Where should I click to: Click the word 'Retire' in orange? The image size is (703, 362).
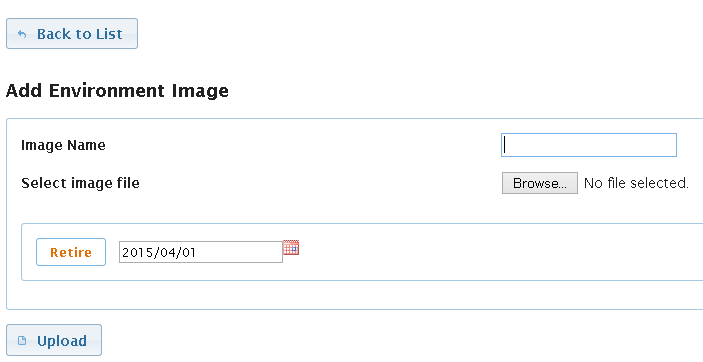point(71,253)
